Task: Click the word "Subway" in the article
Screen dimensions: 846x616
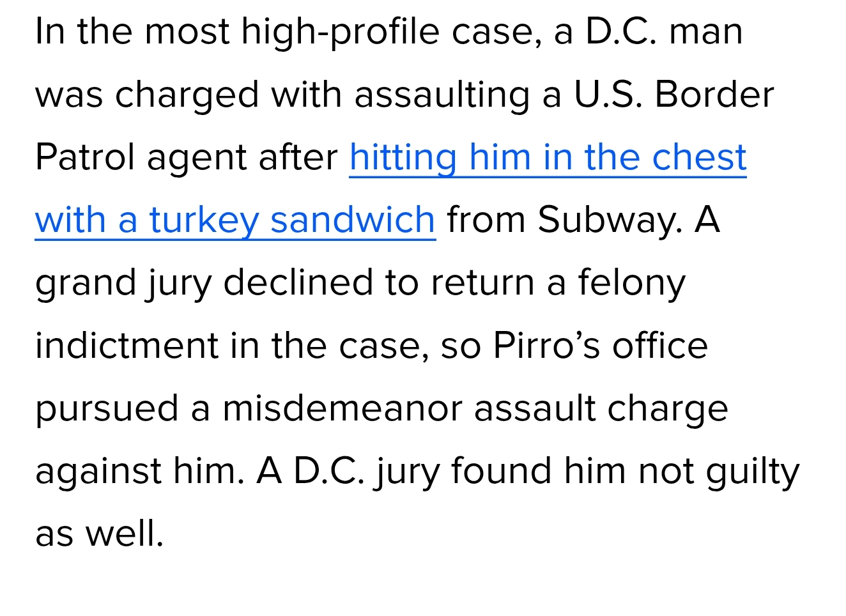Action: click(610, 220)
